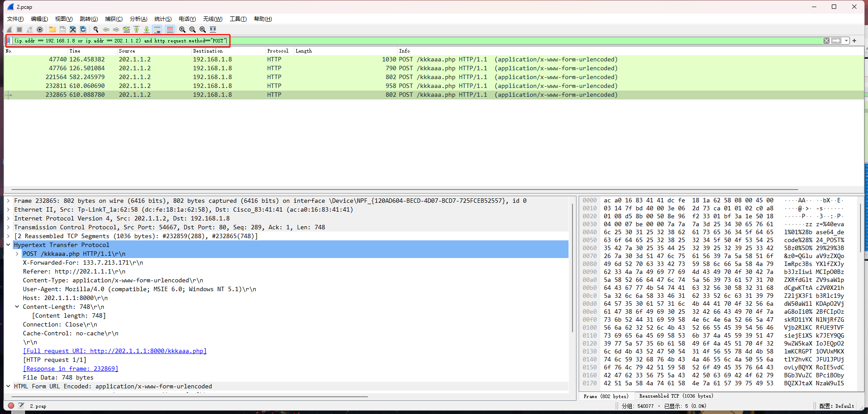Click the Destination column header

tap(229, 51)
